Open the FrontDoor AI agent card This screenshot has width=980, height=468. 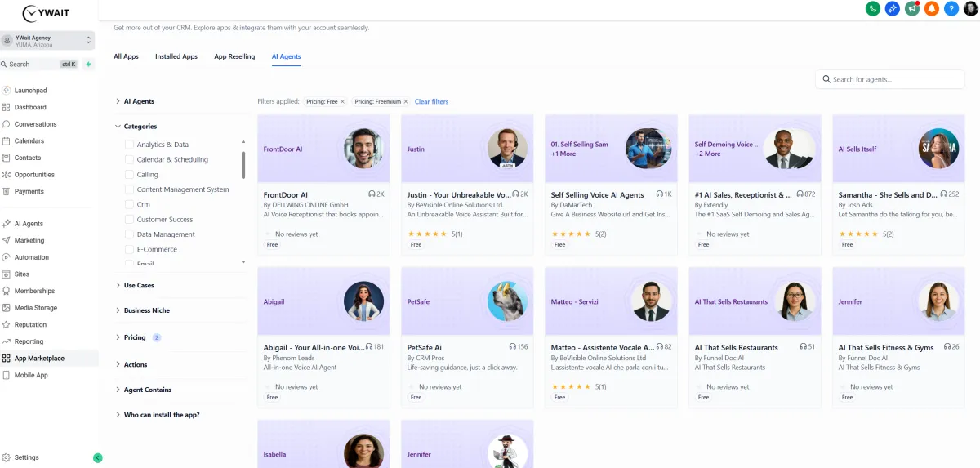(323, 185)
